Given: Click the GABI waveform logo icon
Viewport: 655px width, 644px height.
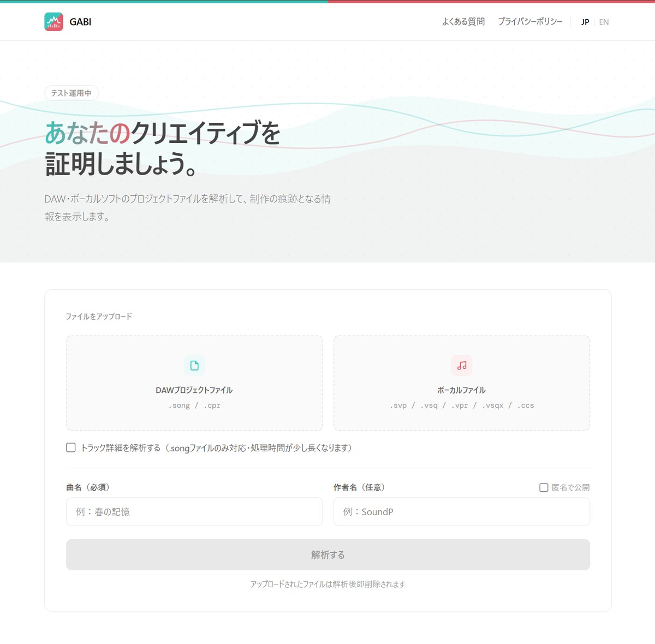Looking at the screenshot, I should point(53,22).
